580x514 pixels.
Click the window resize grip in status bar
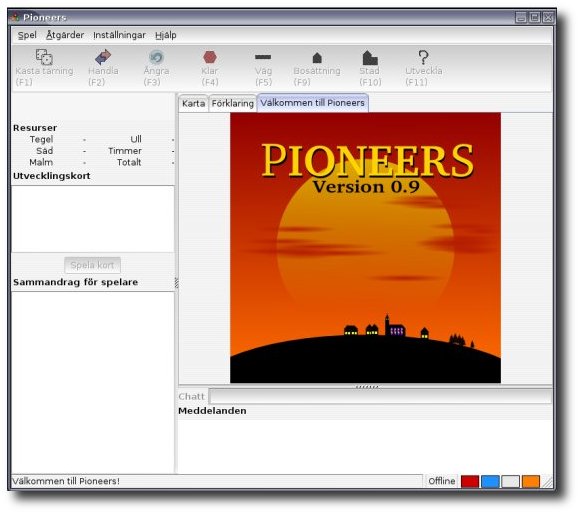click(547, 482)
